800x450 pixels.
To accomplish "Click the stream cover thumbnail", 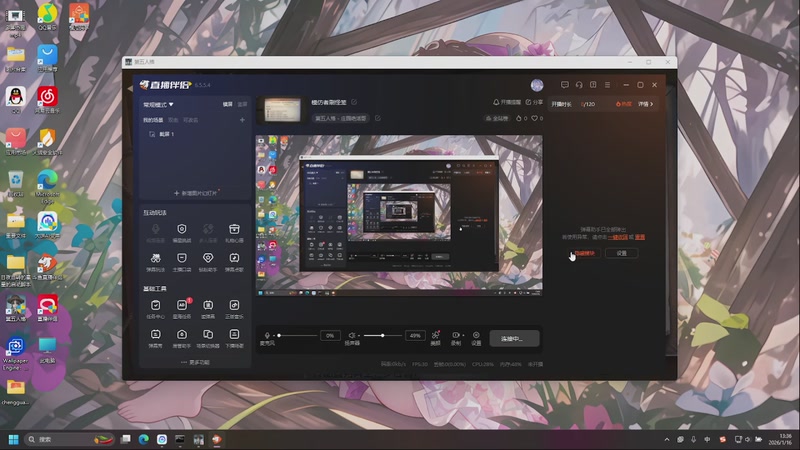I will (282, 110).
